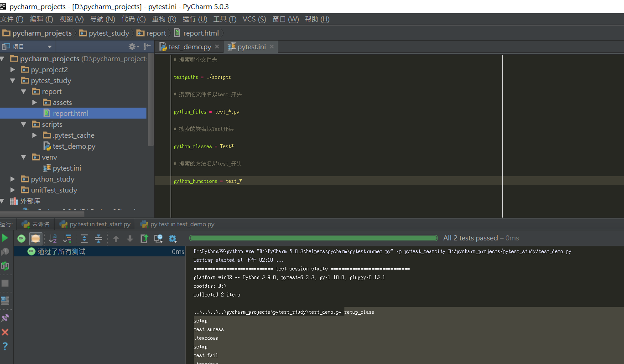The height and width of the screenshot is (364, 624).
Task: Click the gray stop process button
Action: pos(5,283)
